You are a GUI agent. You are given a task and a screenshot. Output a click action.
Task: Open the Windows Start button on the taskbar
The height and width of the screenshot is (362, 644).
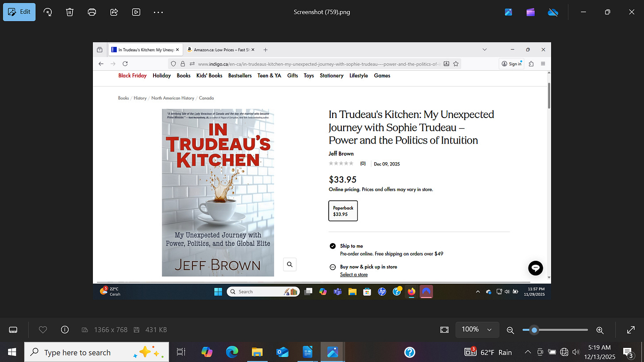coord(12,352)
